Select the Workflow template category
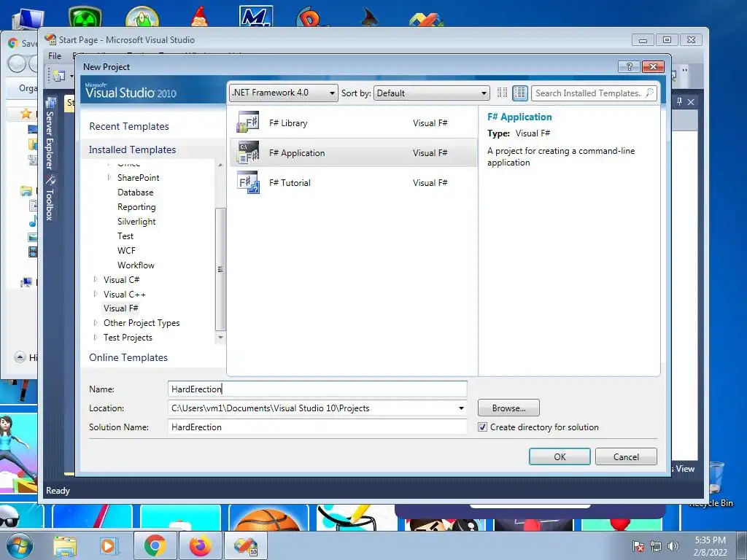The width and height of the screenshot is (747, 560). [x=136, y=265]
